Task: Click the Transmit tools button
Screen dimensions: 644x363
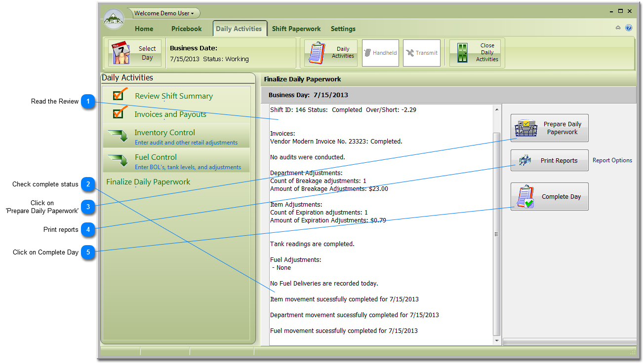Action: (x=421, y=53)
